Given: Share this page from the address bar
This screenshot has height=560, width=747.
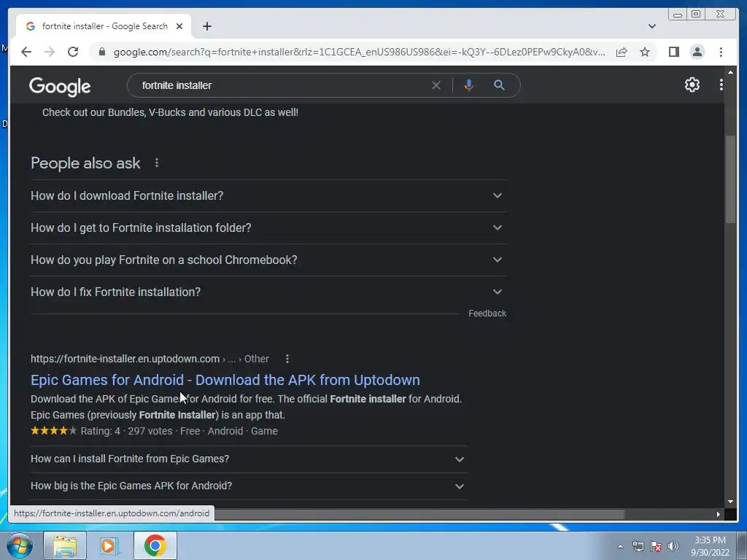Looking at the screenshot, I should pyautogui.click(x=622, y=52).
